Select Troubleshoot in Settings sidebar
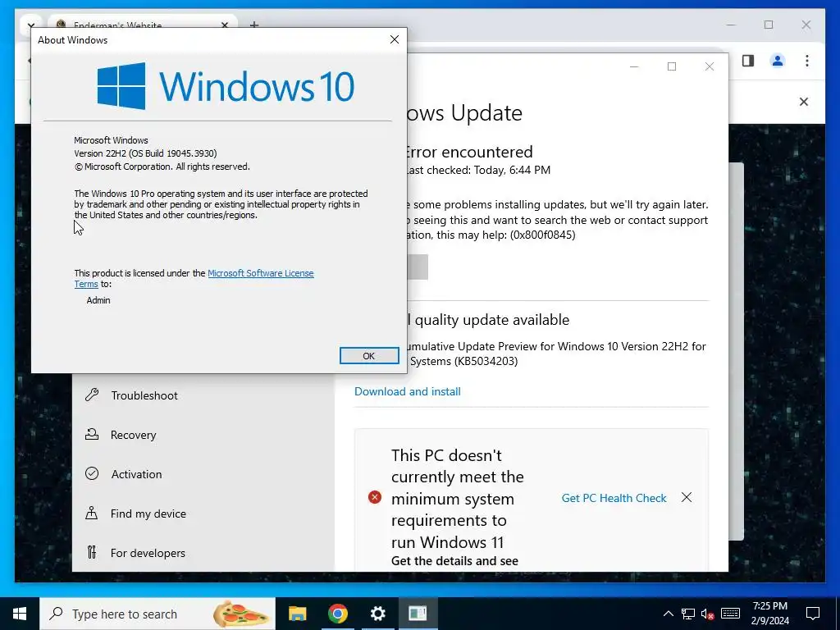 [144, 395]
